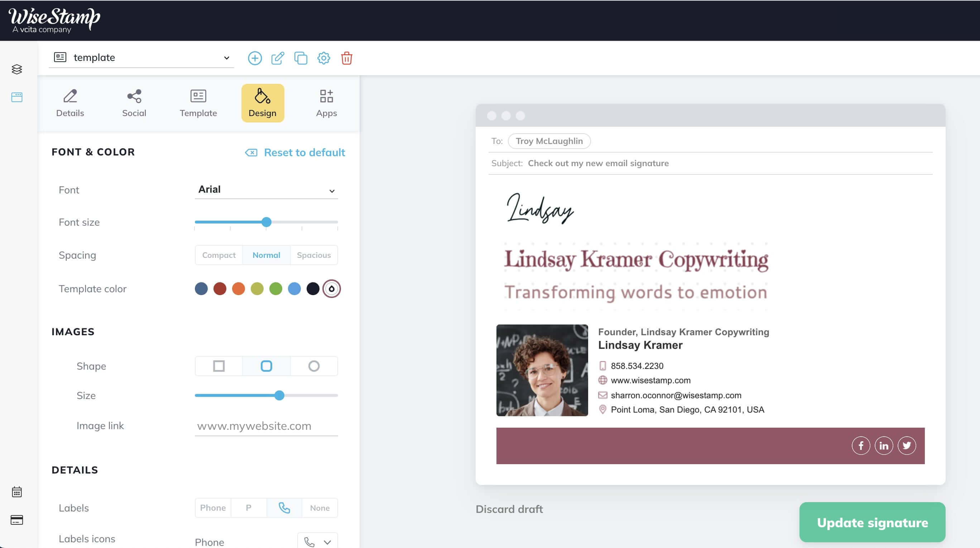980x548 pixels.
Task: Open the calendar icon in the lower sidebar
Action: tap(17, 491)
